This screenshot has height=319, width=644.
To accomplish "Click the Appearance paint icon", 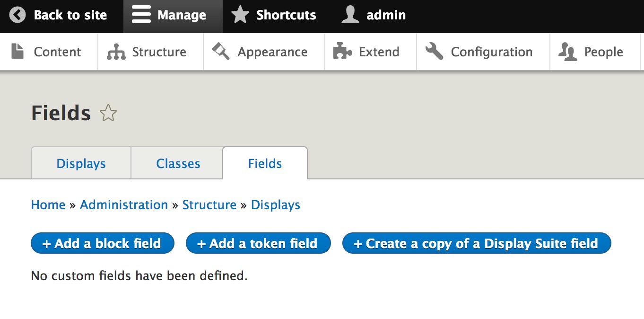I will tap(220, 51).
